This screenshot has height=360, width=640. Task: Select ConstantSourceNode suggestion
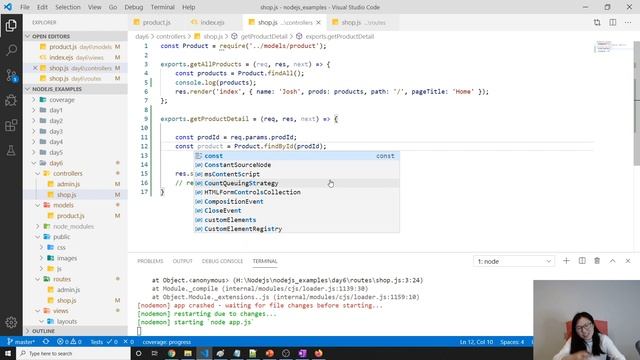[296, 165]
